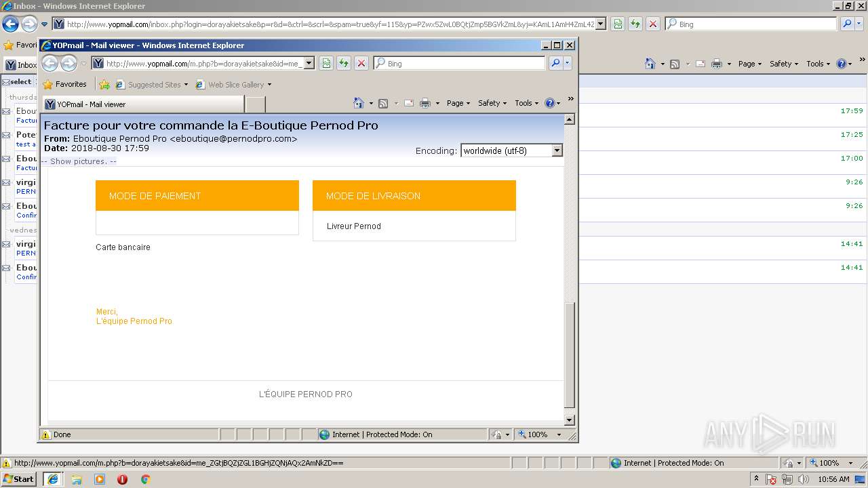Click scroll down arrow in email view
This screenshot has width=868, height=488.
tap(570, 420)
